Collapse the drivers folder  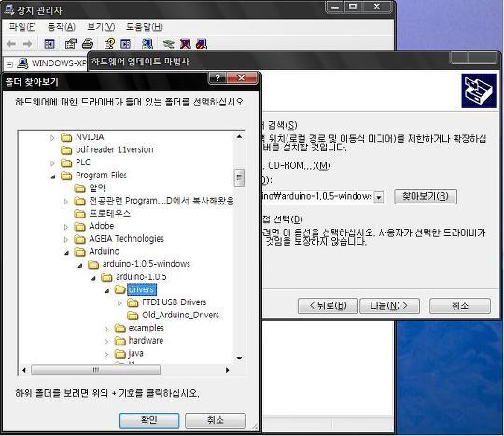coord(107,291)
